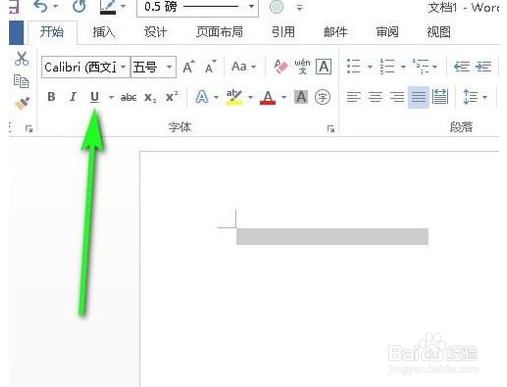Click the pen color icon in quick toolbar
Image resolution: width=507 pixels, height=387 pixels.
108,7
